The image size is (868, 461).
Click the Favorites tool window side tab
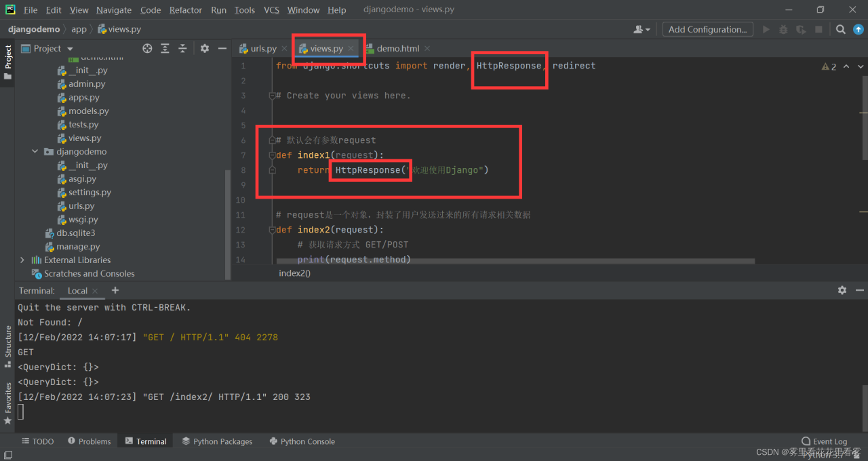coord(7,403)
